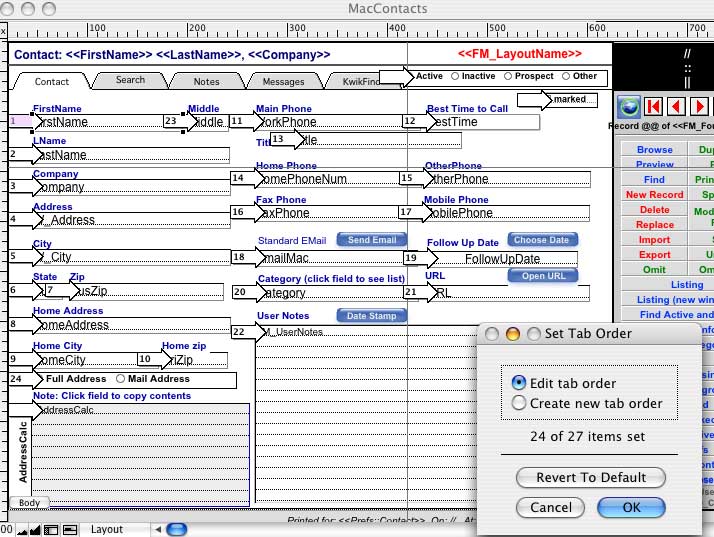Screen dimensions: 714x537
Task: Click the Body part label
Action: [x=29, y=502]
